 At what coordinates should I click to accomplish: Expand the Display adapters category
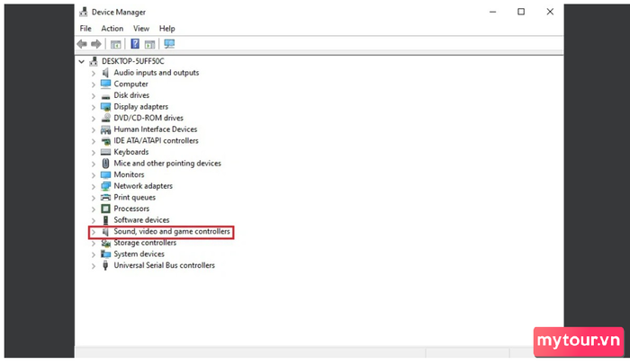coord(94,107)
